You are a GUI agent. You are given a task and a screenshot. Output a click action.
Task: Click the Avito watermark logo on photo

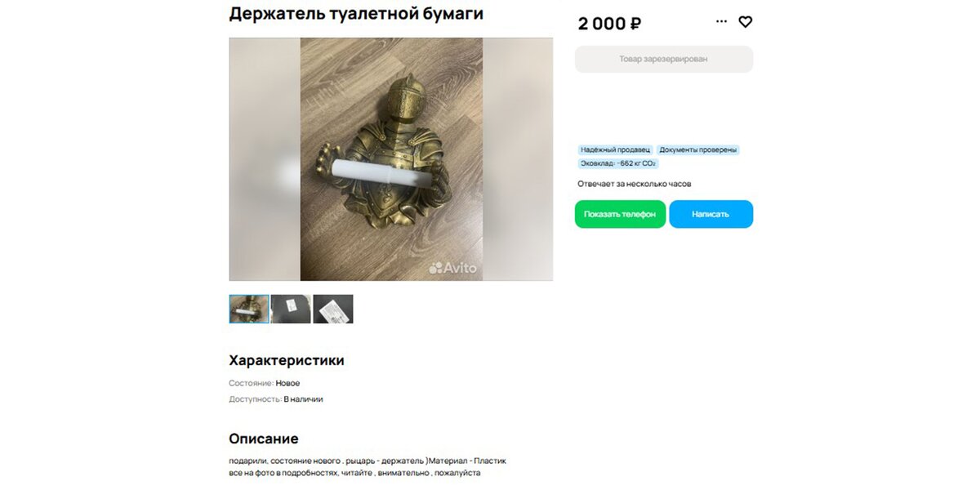tap(453, 267)
